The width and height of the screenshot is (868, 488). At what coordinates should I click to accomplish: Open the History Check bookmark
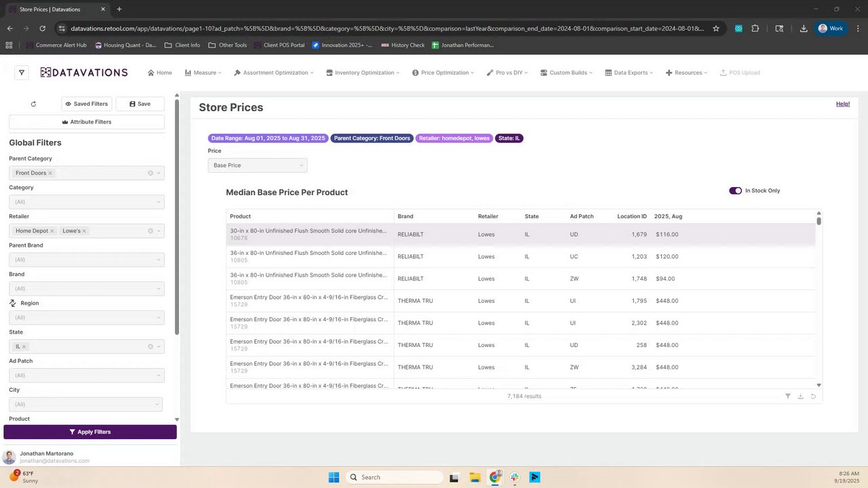[403, 45]
